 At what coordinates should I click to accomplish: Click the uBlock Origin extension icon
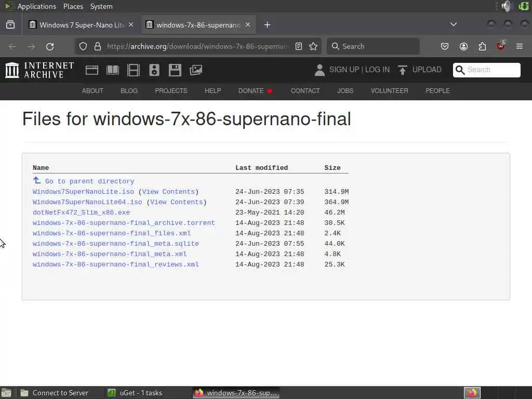[x=501, y=46]
